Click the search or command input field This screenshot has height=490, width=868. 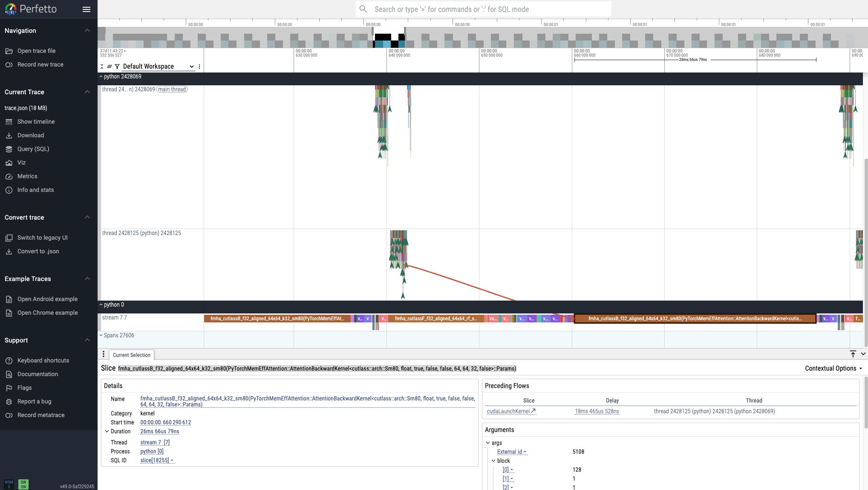point(483,9)
